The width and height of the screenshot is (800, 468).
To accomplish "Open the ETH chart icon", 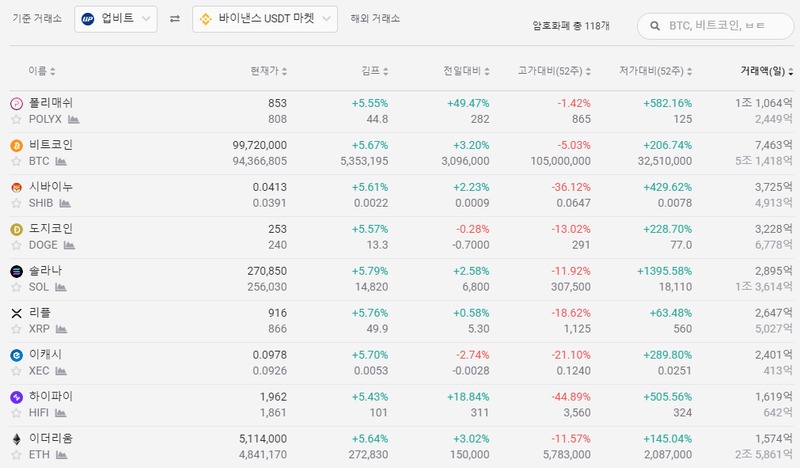I will click(62, 455).
